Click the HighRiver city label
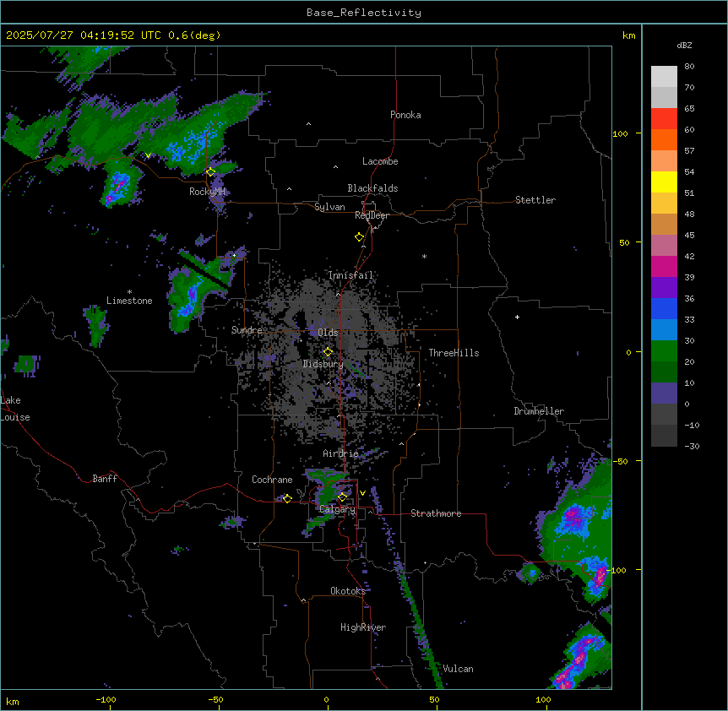The width and height of the screenshot is (728, 711). [363, 627]
